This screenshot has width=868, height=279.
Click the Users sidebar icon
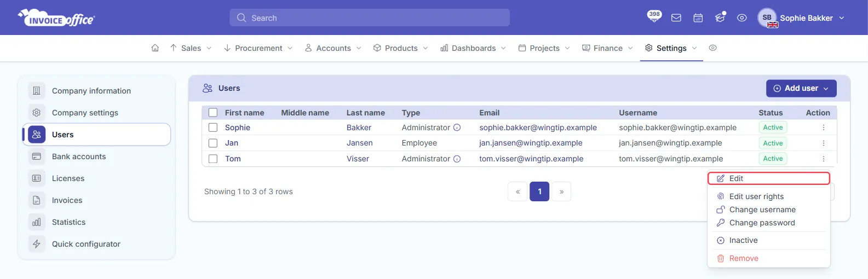point(37,135)
